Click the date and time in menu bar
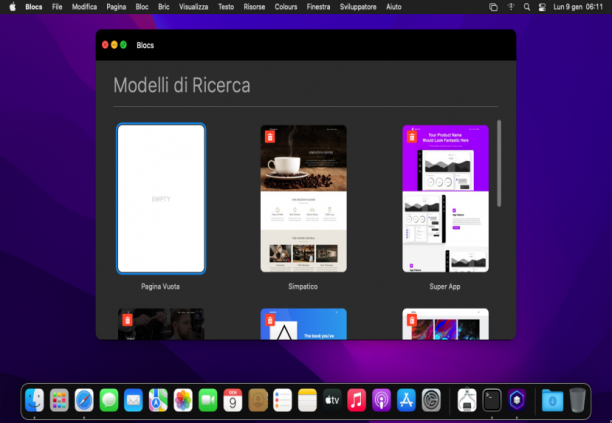This screenshot has width=612, height=423. [578, 7]
